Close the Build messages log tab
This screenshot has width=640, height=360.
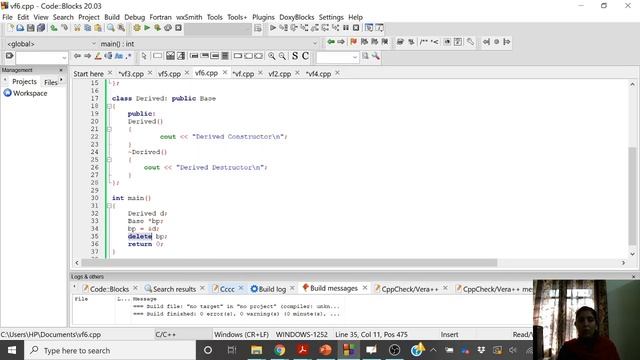[365, 288]
